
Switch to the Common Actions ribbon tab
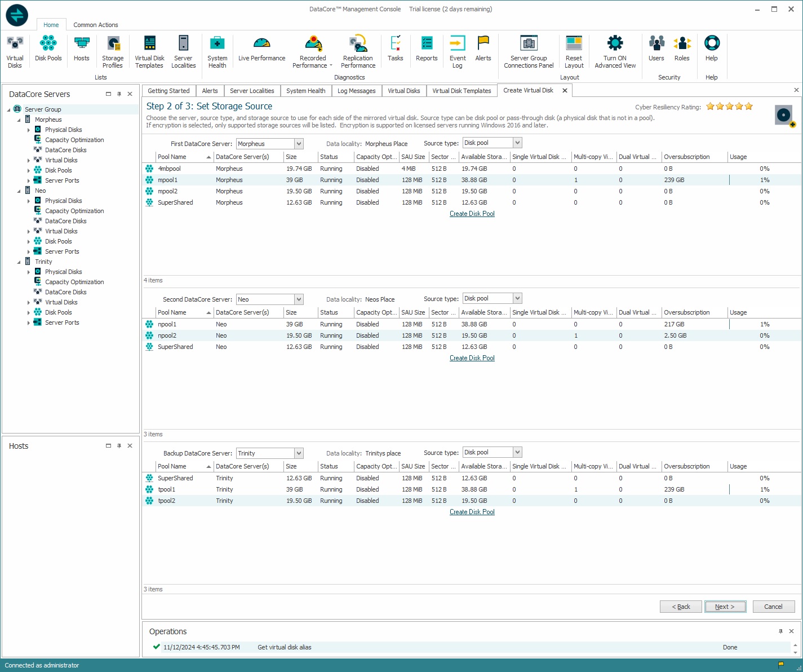coord(96,25)
